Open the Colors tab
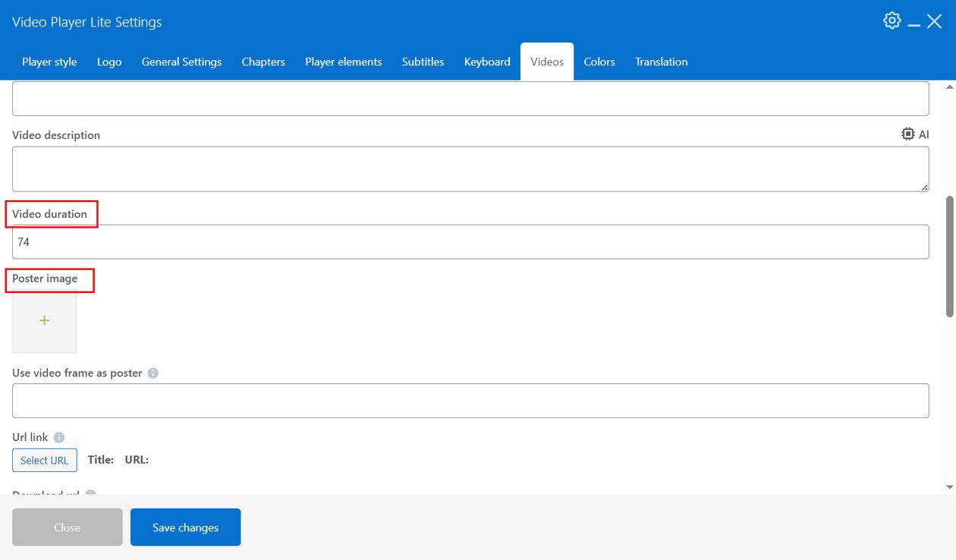Viewport: 956px width, 560px height. (x=599, y=62)
